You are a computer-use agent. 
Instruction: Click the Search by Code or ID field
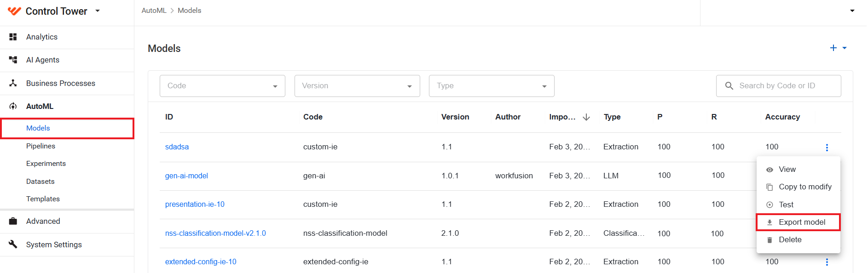coord(779,86)
